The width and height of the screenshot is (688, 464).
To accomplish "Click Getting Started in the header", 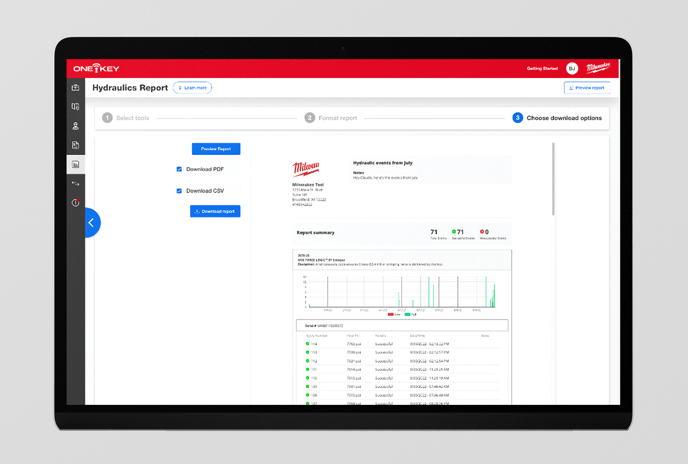I will click(x=542, y=68).
